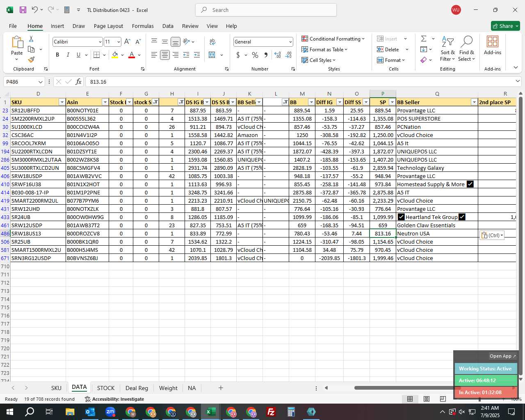Open Outlook from the taskbar
This screenshot has height=420, width=525.
coord(90,412)
